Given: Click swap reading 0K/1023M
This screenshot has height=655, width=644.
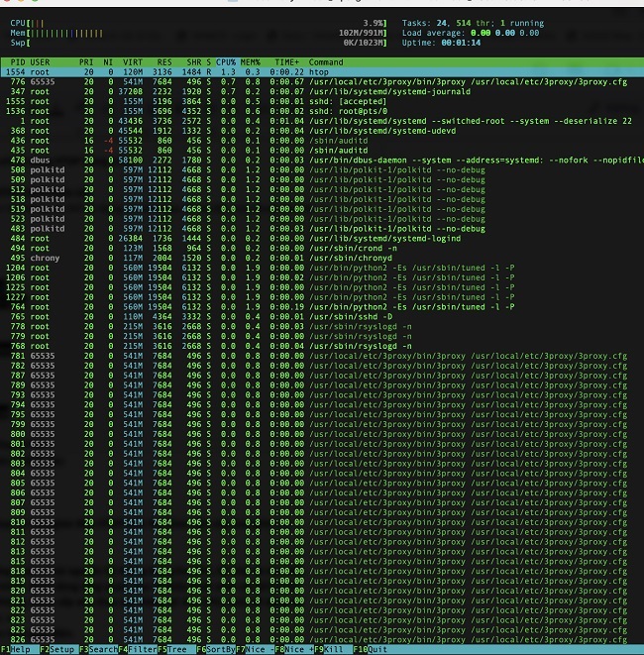Looking at the screenshot, I should pos(363,43).
